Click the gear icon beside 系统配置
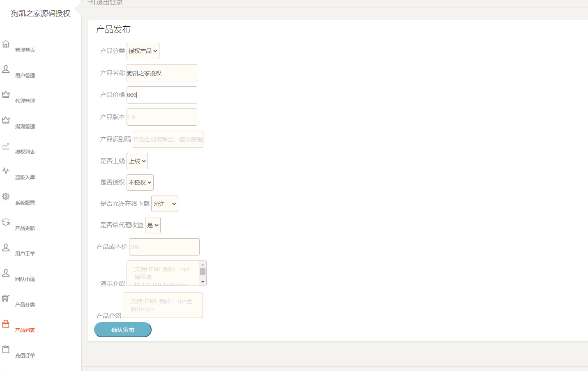The image size is (588, 371). [x=6, y=197]
